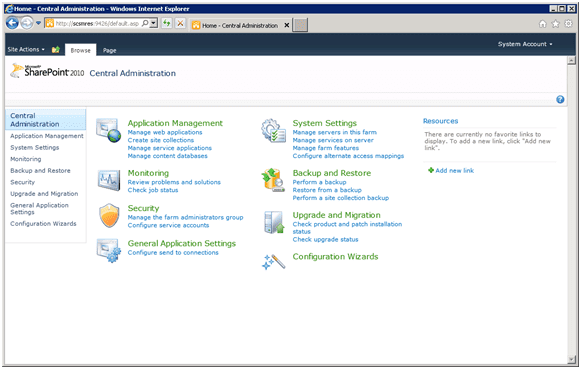Open Restore from a backup link
Image resolution: width=581 pixels, height=369 pixels.
coord(327,190)
